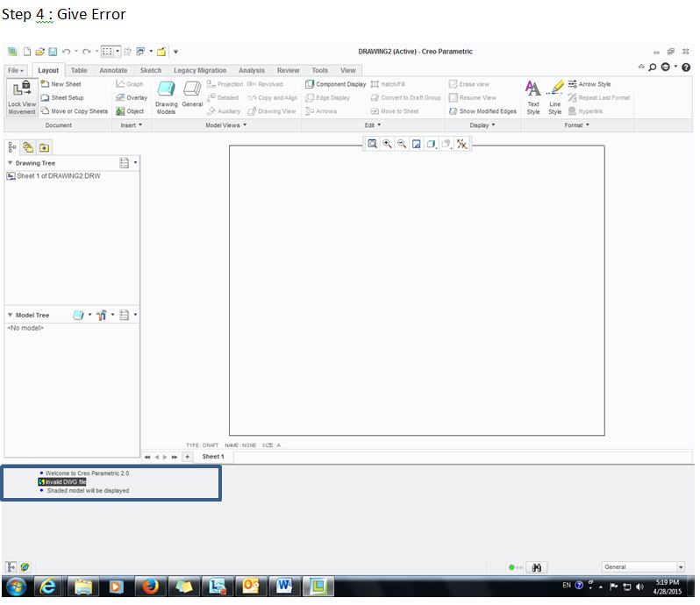Collapse the Model Tree section

10,315
